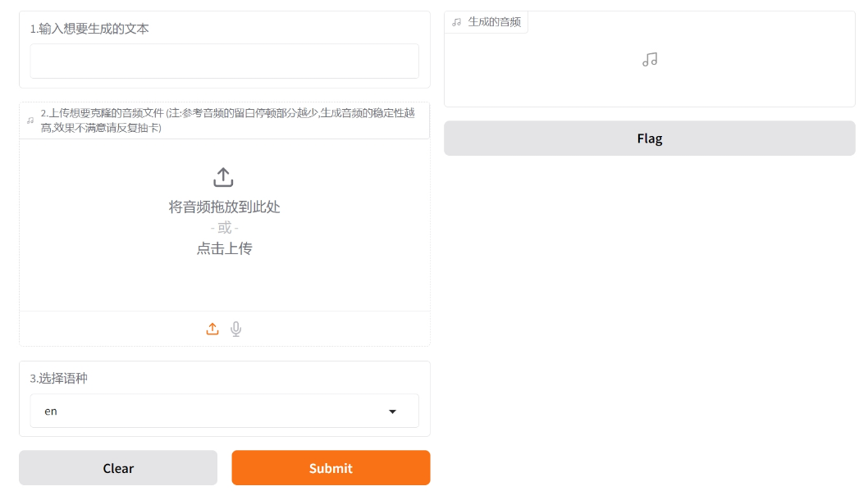Select the 生成的音频 tab
This screenshot has width=868, height=500.
pyautogui.click(x=487, y=22)
